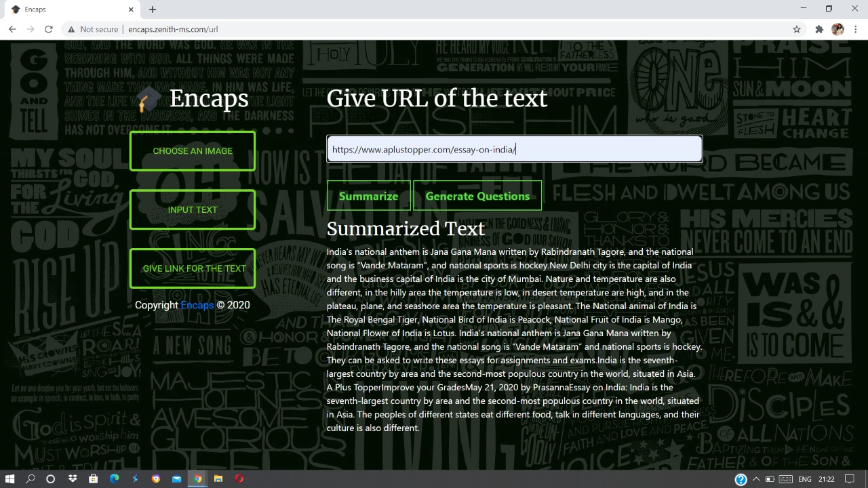Open the blue lightning bolt taskbar app
The height and width of the screenshot is (488, 868).
135,479
